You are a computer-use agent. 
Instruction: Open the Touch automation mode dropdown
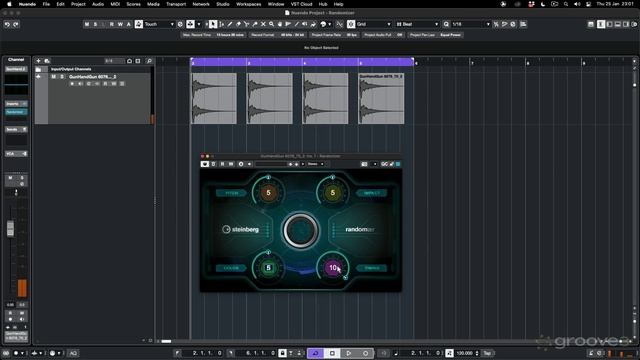pyautogui.click(x=159, y=24)
